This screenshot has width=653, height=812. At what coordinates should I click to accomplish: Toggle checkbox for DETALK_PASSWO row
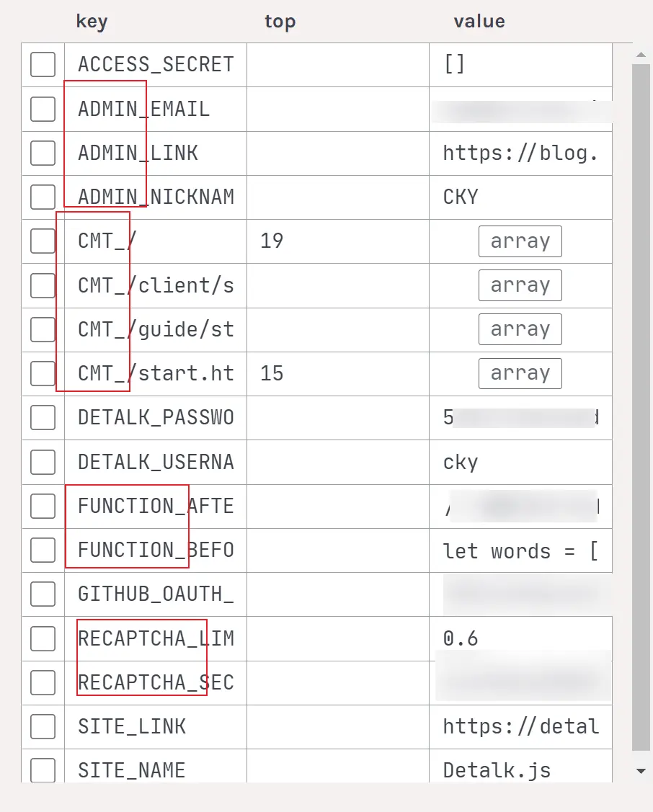coord(43,418)
